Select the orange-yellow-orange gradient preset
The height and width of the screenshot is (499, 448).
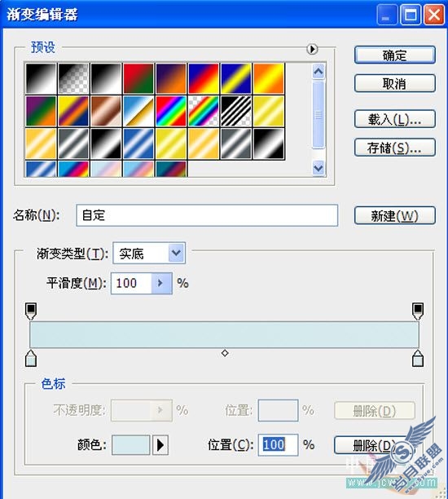coord(269,78)
